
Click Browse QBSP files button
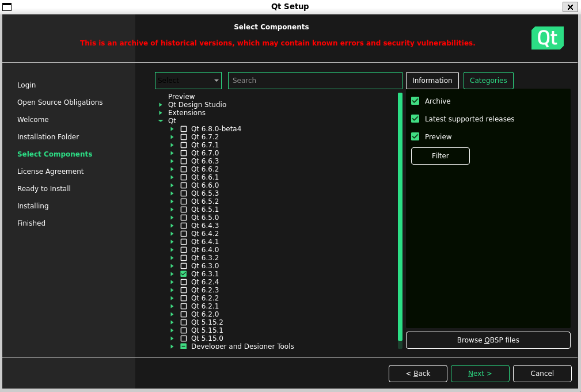488,340
